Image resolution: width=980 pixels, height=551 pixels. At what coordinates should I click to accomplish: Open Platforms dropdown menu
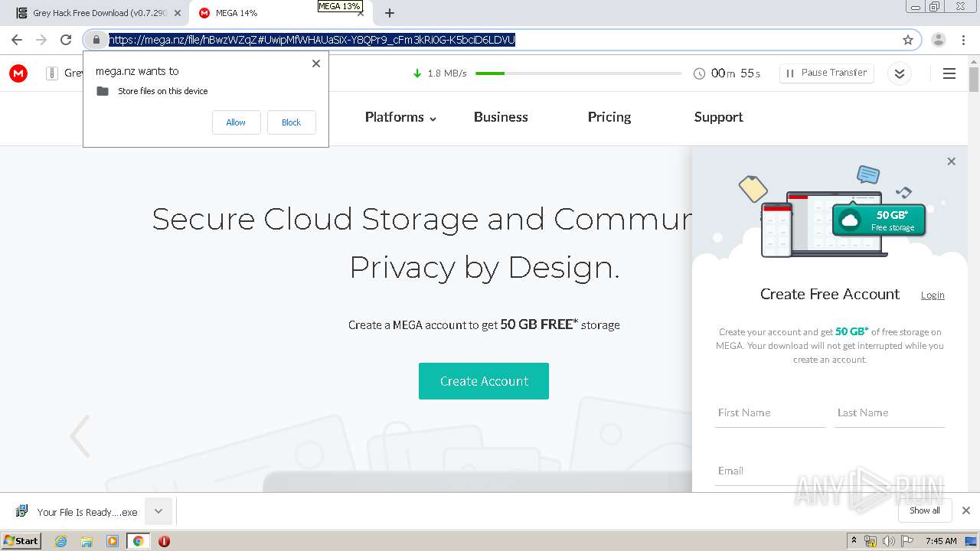coord(400,117)
